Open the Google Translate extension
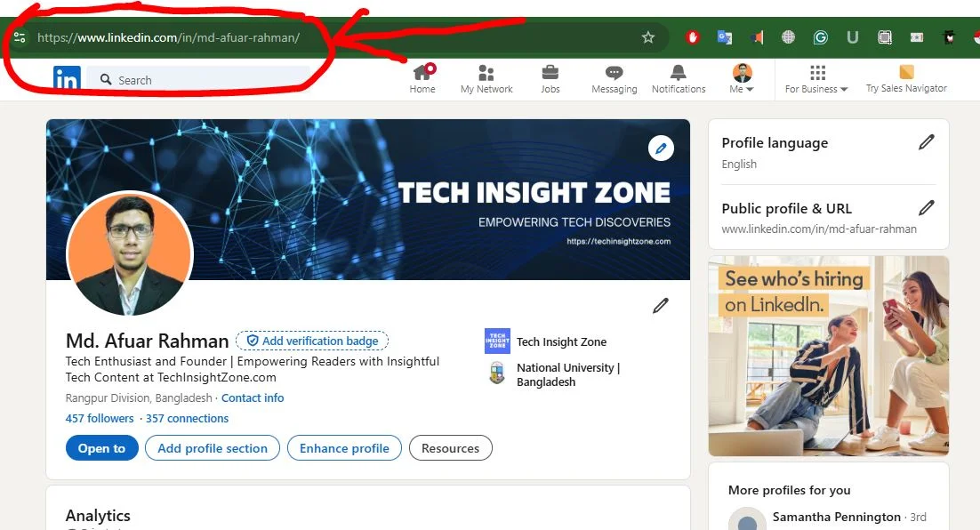The height and width of the screenshot is (530, 980). [725, 37]
